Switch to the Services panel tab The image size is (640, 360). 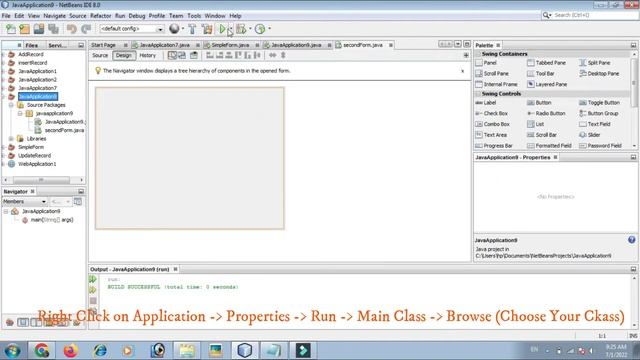pyautogui.click(x=57, y=45)
